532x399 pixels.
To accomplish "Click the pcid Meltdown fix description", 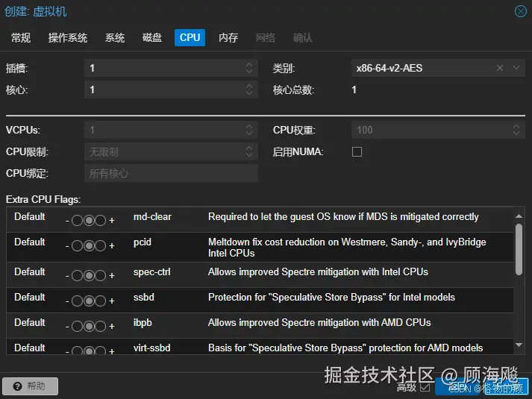I will pyautogui.click(x=347, y=248).
